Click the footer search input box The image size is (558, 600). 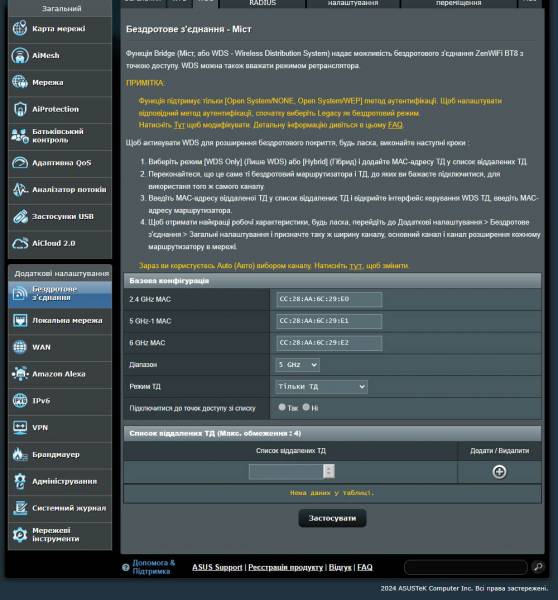466,567
